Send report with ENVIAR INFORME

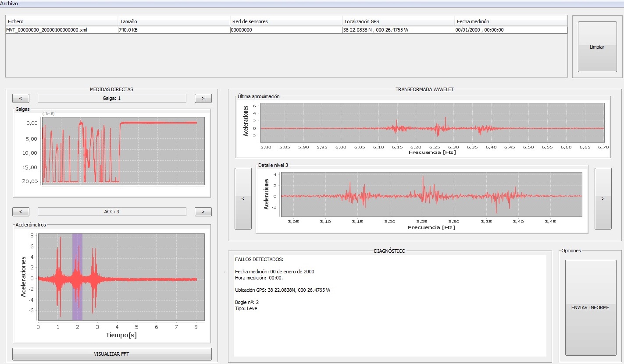pyautogui.click(x=590, y=307)
